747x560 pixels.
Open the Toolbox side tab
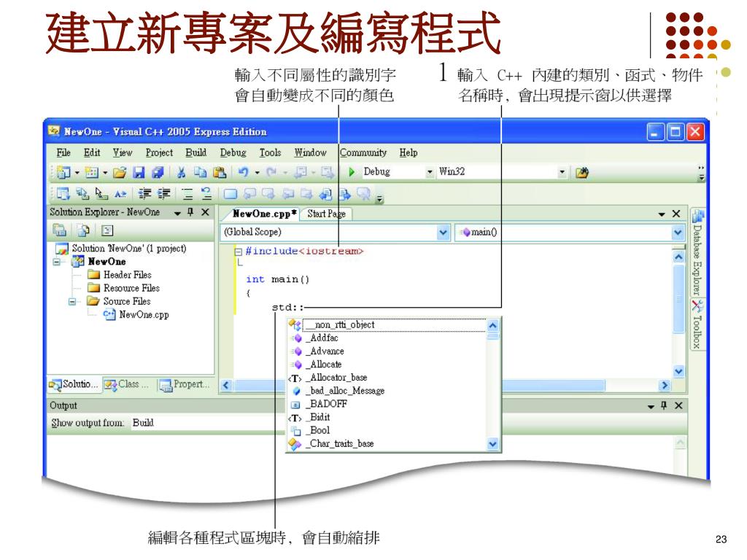697,326
